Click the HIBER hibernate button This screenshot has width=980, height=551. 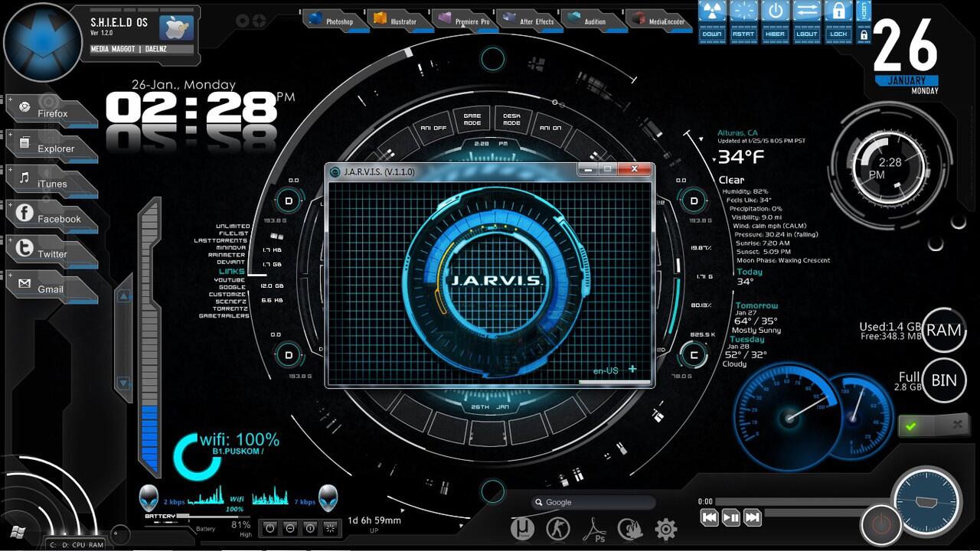776,34
